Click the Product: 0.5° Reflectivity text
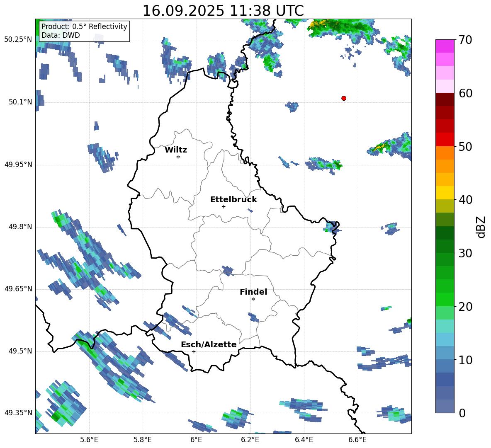This screenshot has width=491, height=448. tap(84, 26)
